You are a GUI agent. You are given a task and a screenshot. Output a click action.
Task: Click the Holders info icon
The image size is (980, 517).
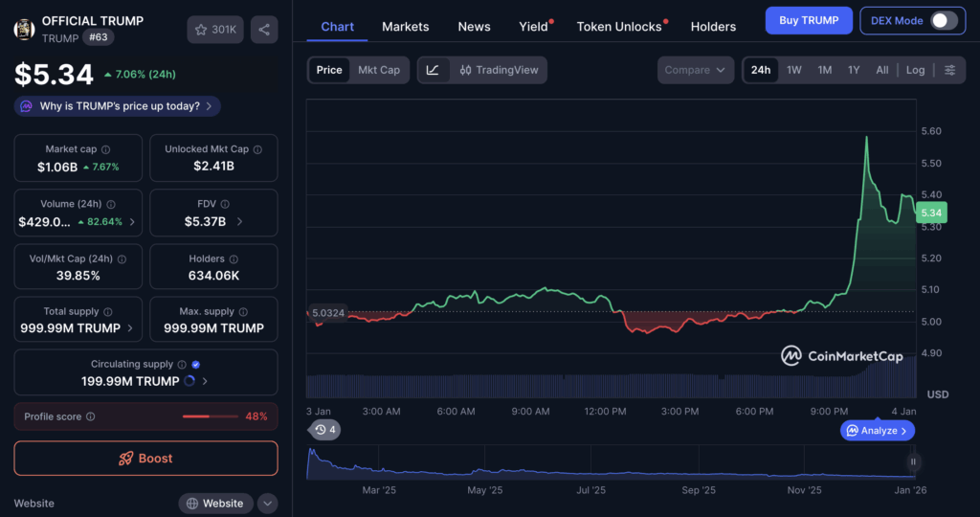coord(234,259)
